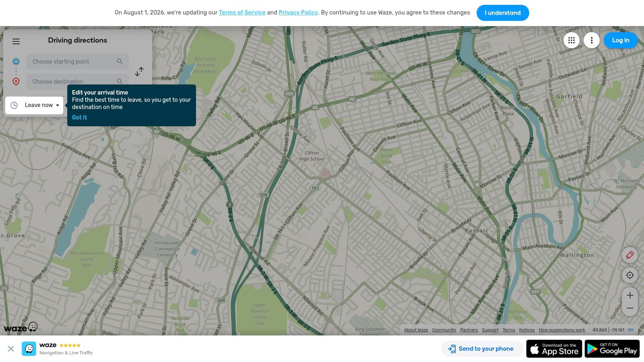Image resolution: width=644 pixels, height=362 pixels.
Task: Open the Partners footer link
Action: [x=469, y=330]
